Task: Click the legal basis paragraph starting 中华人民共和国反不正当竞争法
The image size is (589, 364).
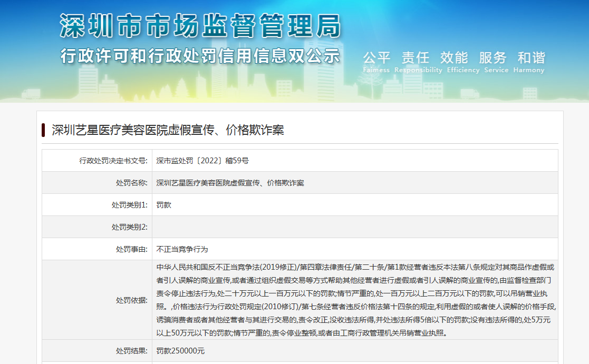Action: tap(356, 300)
